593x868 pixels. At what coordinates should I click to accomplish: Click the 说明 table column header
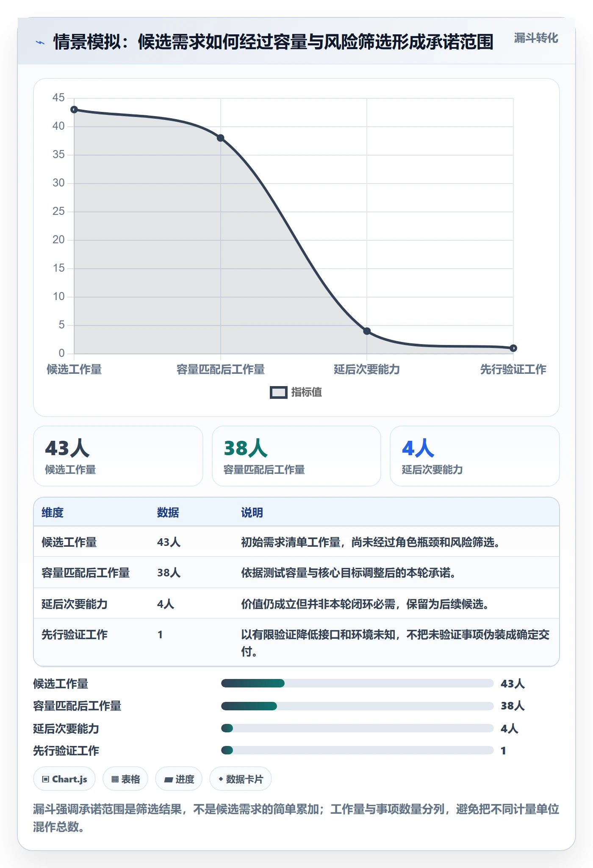[252, 512]
